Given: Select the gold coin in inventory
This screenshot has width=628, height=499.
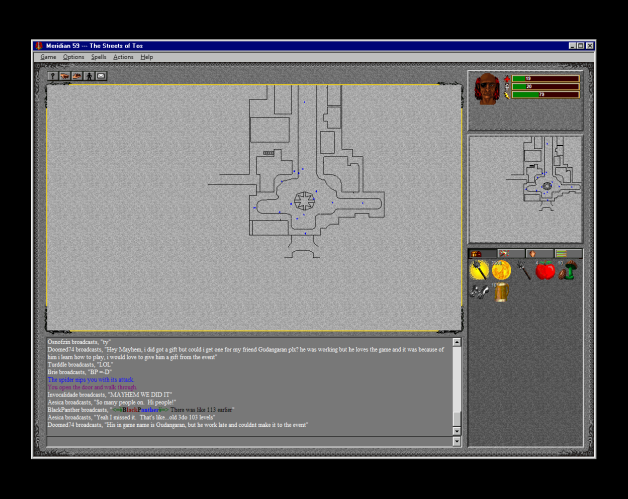Looking at the screenshot, I should coord(501,270).
